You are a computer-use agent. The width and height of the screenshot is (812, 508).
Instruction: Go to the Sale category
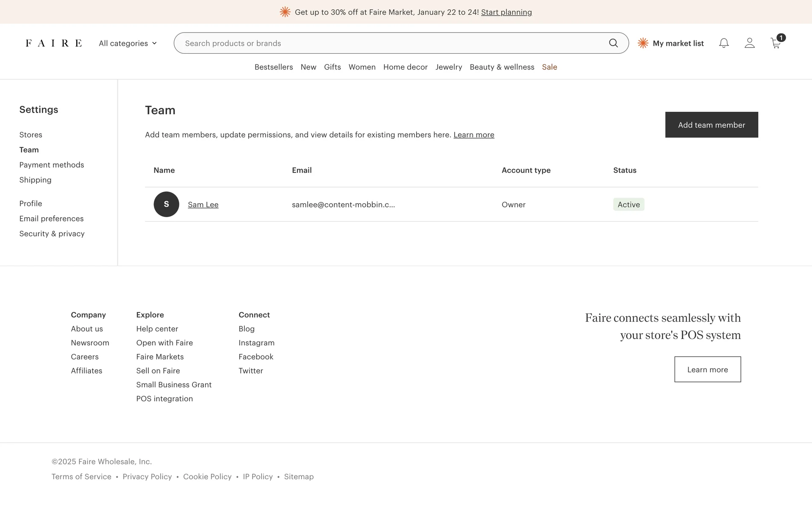click(x=549, y=67)
